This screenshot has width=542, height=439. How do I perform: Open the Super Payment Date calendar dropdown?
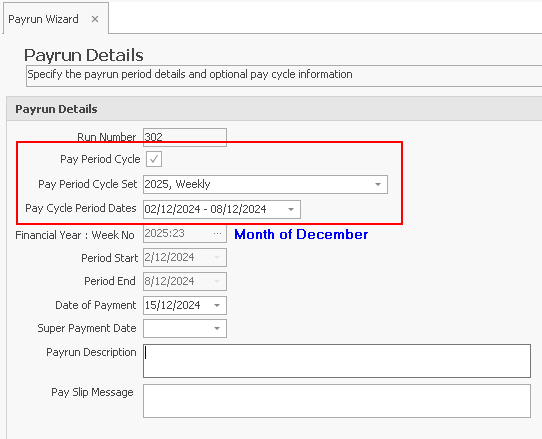[x=217, y=328]
